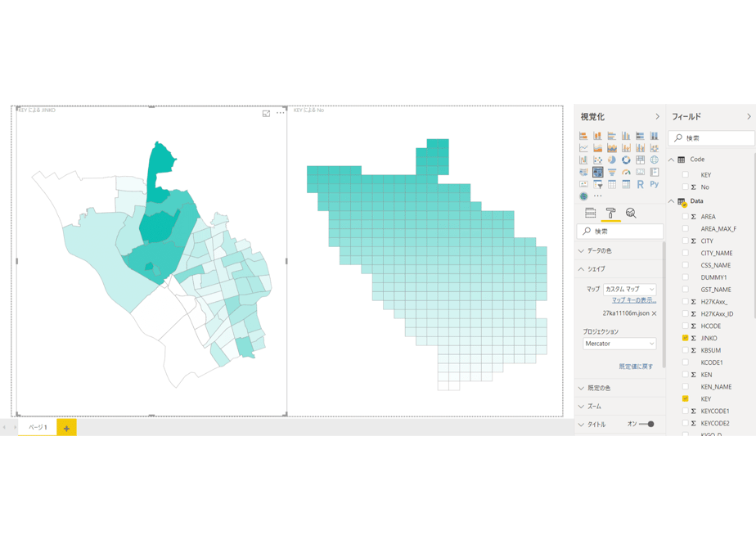Check the HCODE field checkbox
Image resolution: width=756 pixels, height=540 pixels.
click(685, 326)
